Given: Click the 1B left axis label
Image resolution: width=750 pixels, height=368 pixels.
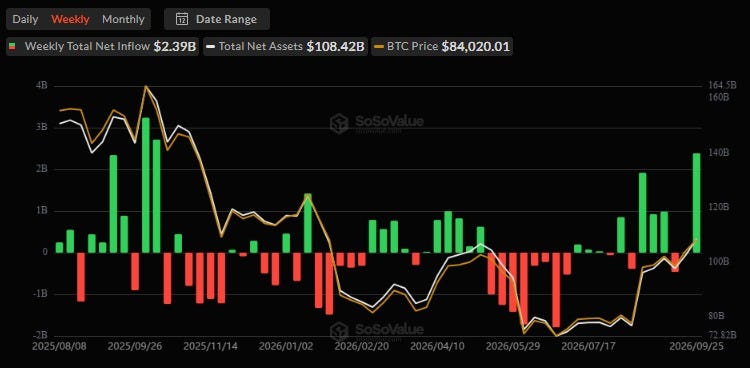Looking at the screenshot, I should coord(41,211).
